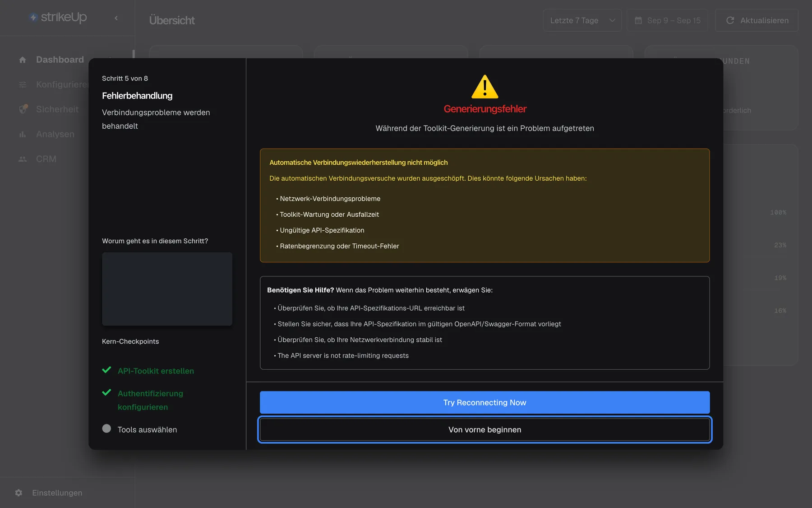Screen dimensions: 812x508
Task: Click the Einstellungen gear icon
Action: [x=18, y=493]
